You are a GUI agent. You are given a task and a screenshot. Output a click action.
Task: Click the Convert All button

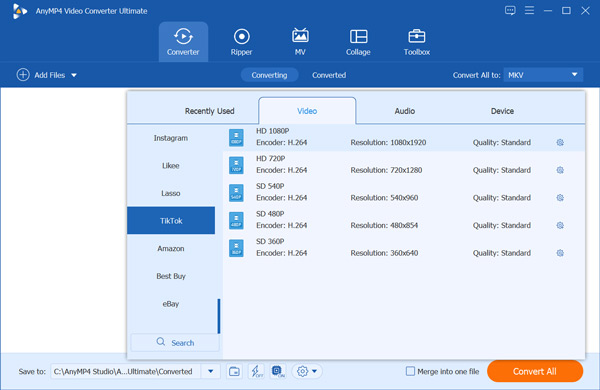click(x=535, y=371)
